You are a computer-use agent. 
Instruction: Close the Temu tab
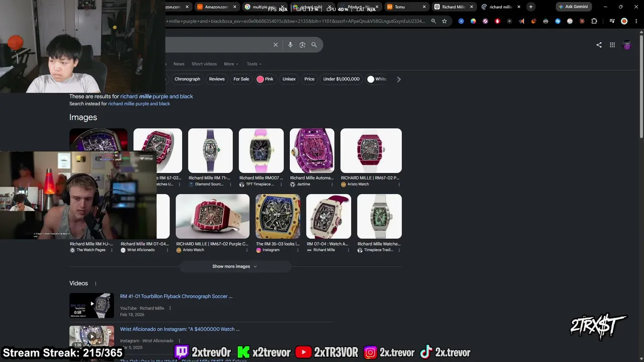tap(424, 7)
